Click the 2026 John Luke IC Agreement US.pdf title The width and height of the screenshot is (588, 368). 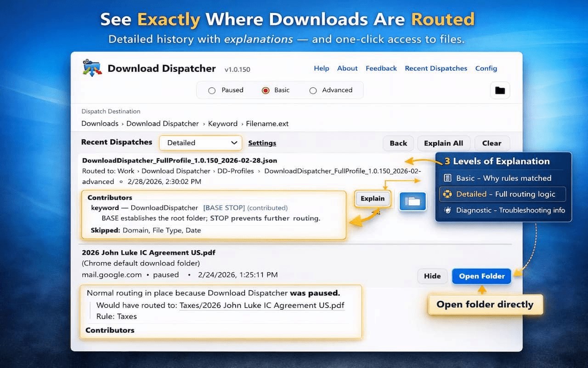pyautogui.click(x=148, y=253)
